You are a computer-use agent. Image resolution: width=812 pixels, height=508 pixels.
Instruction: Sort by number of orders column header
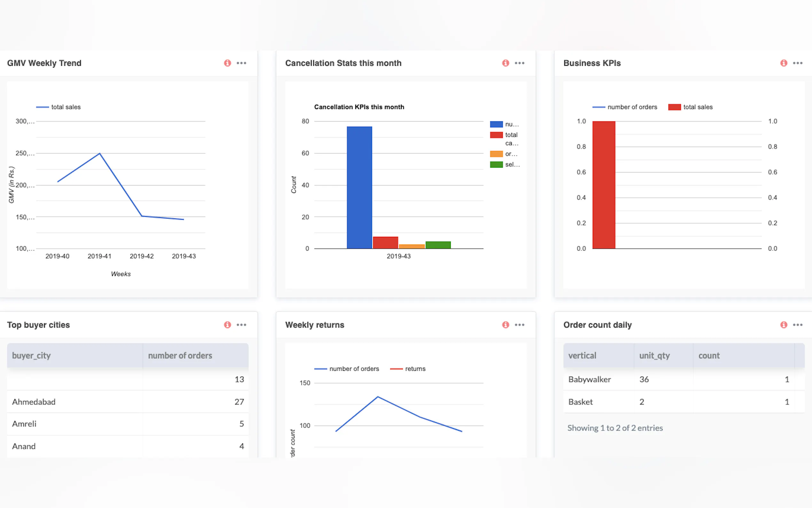180,355
